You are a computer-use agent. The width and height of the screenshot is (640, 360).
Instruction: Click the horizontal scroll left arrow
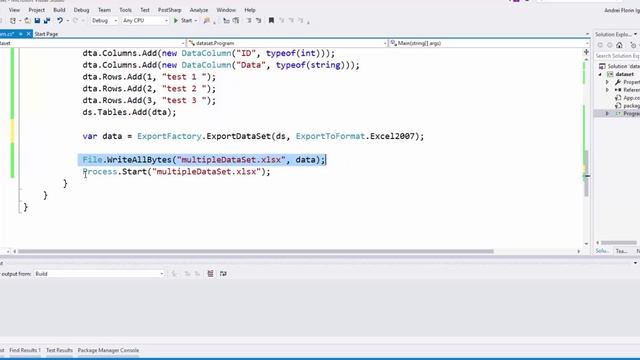(x=15, y=251)
